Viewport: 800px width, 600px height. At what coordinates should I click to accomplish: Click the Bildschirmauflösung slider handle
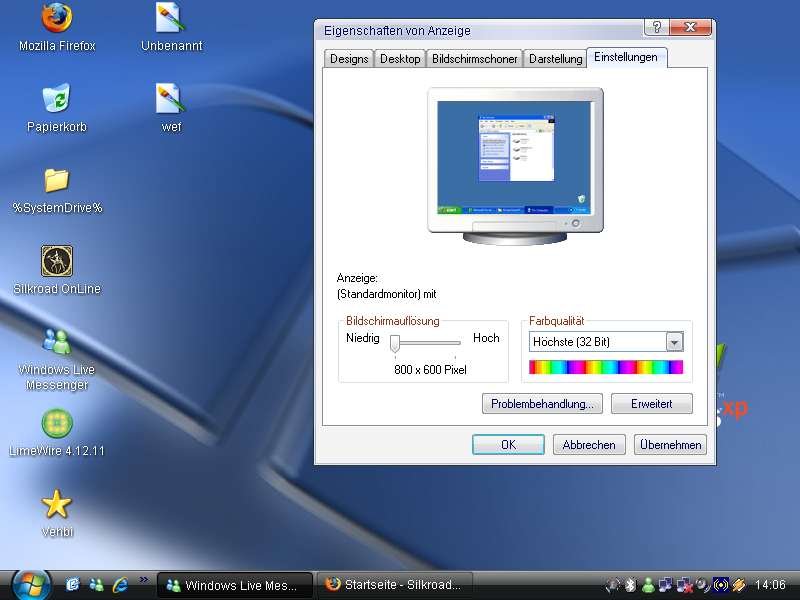coord(395,344)
